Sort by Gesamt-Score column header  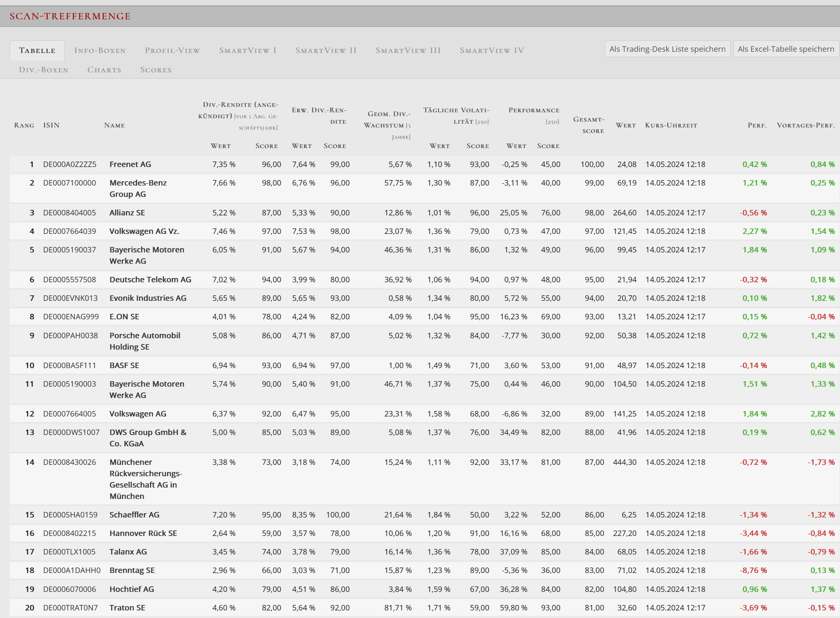point(588,125)
